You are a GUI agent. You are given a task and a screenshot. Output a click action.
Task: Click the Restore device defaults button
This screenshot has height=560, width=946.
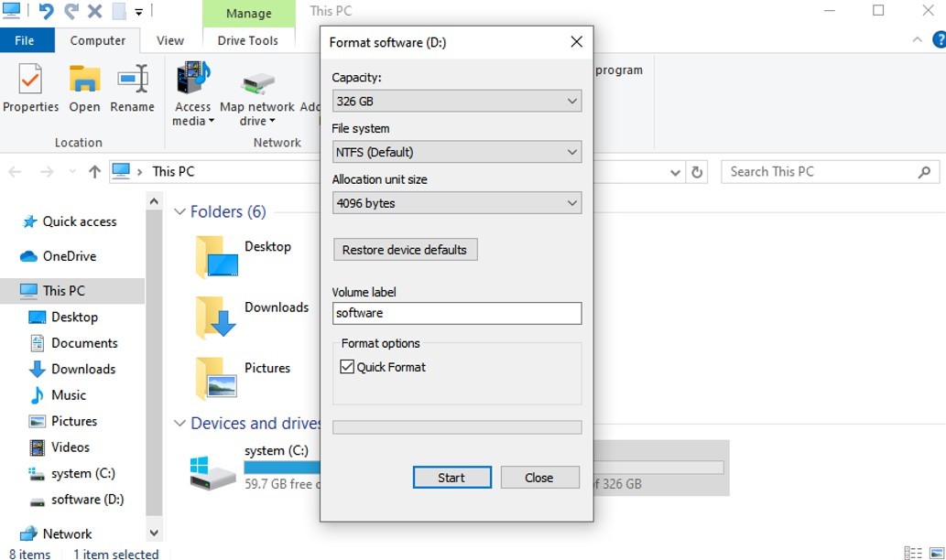pyautogui.click(x=404, y=250)
